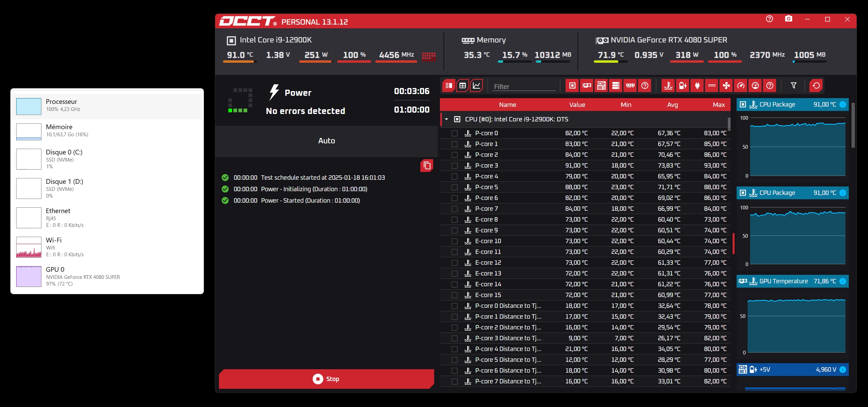Tick the E-core 8 checkbox
The width and height of the screenshot is (868, 407).
click(454, 220)
